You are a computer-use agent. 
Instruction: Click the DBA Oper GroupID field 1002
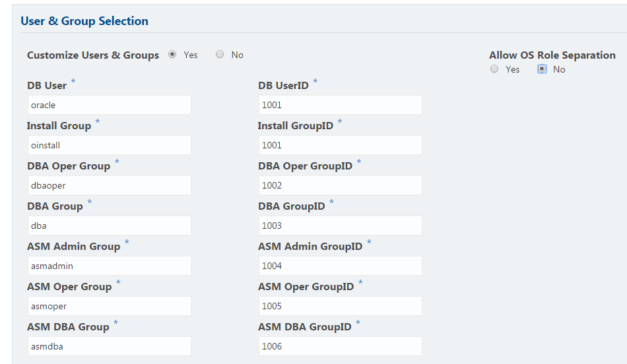click(x=340, y=185)
